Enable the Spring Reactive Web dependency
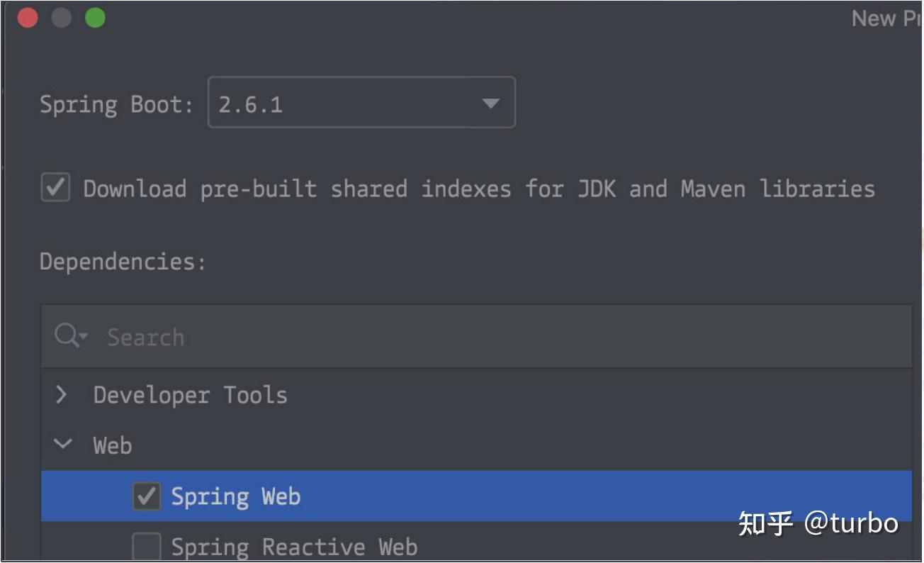This screenshot has width=924, height=563. [x=145, y=546]
